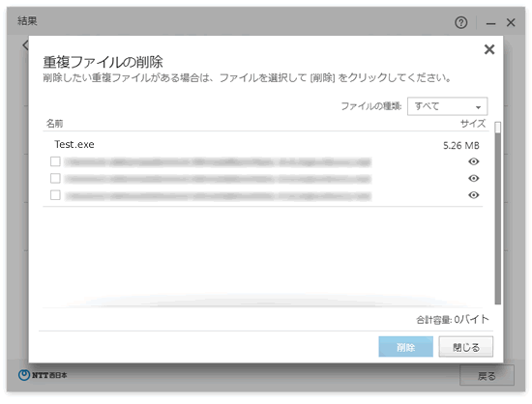Viewport: 532px width, 404px height.
Task: Click the 名前 column header
Action: click(x=54, y=124)
